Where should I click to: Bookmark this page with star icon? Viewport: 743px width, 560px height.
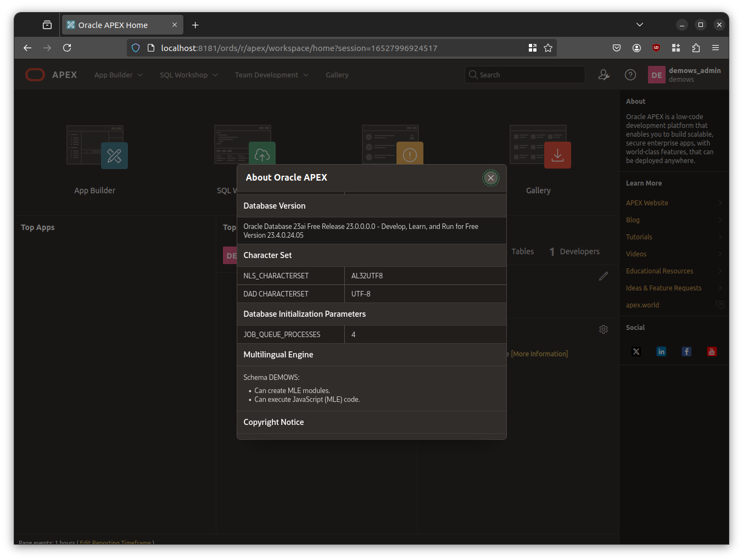coord(548,48)
